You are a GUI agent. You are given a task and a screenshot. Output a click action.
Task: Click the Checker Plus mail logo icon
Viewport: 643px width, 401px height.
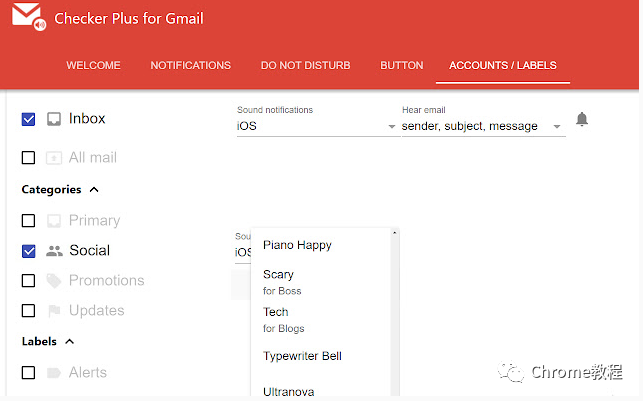pos(28,16)
